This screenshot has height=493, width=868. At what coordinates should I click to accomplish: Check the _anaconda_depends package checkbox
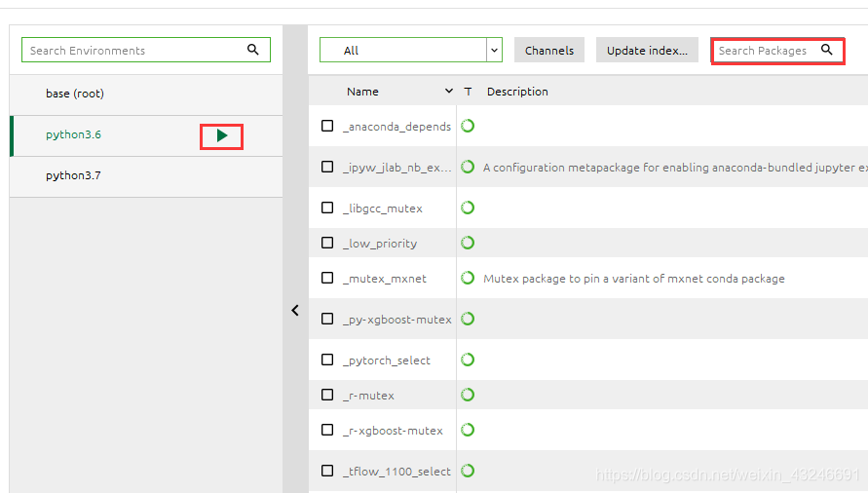pyautogui.click(x=327, y=126)
